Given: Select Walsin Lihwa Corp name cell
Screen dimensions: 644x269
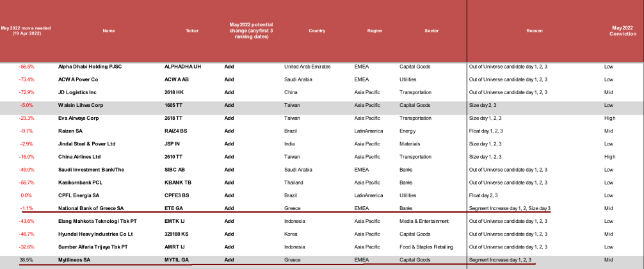Looking at the screenshot, I should (81, 105).
